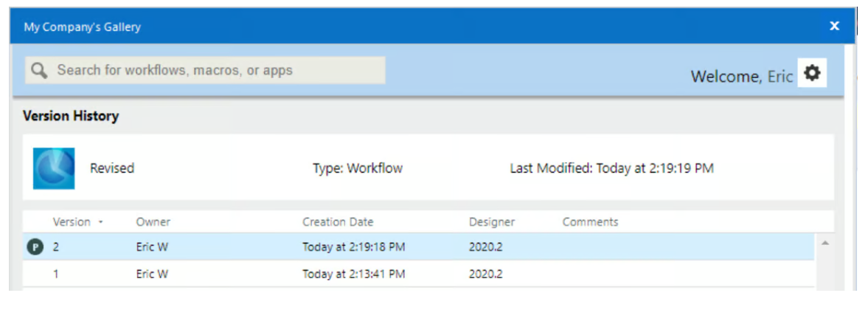
Task: Click the 2020.2 designer value in version 2 row
Action: [485, 246]
